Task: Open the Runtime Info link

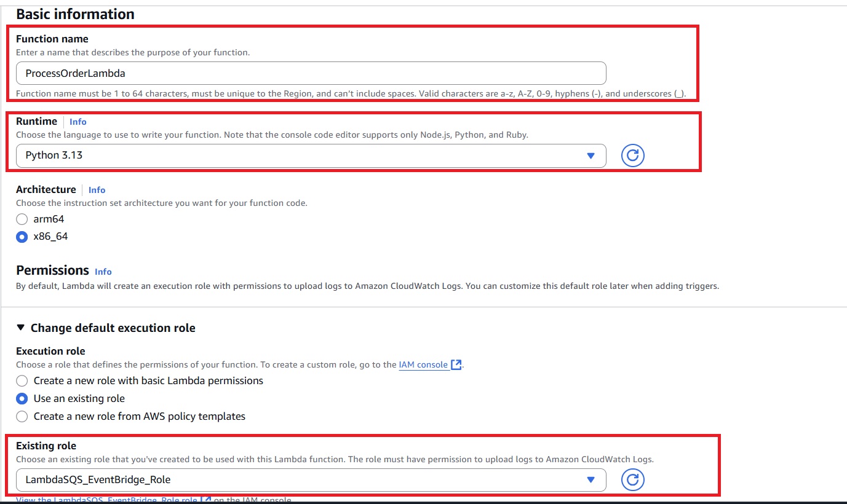Action: pyautogui.click(x=78, y=121)
